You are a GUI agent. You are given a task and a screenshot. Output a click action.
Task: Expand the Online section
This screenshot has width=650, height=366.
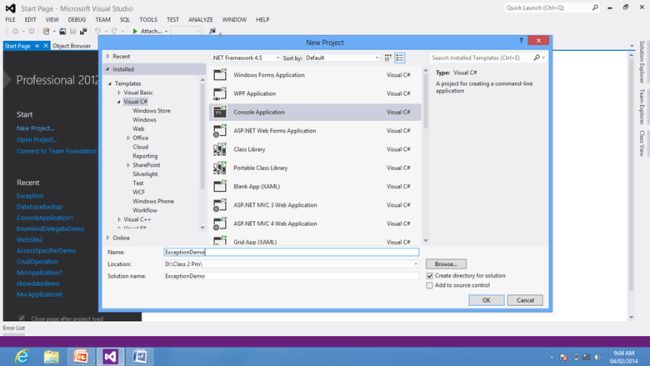coord(108,238)
